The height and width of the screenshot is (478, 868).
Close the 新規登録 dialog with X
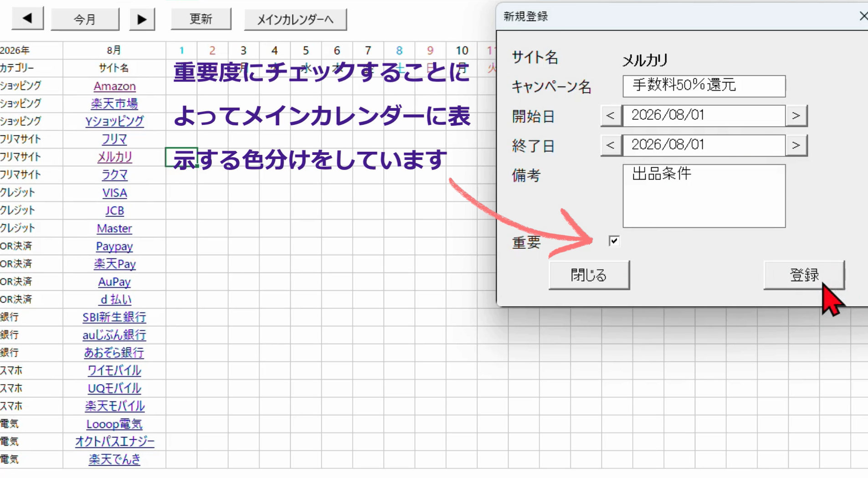(863, 16)
